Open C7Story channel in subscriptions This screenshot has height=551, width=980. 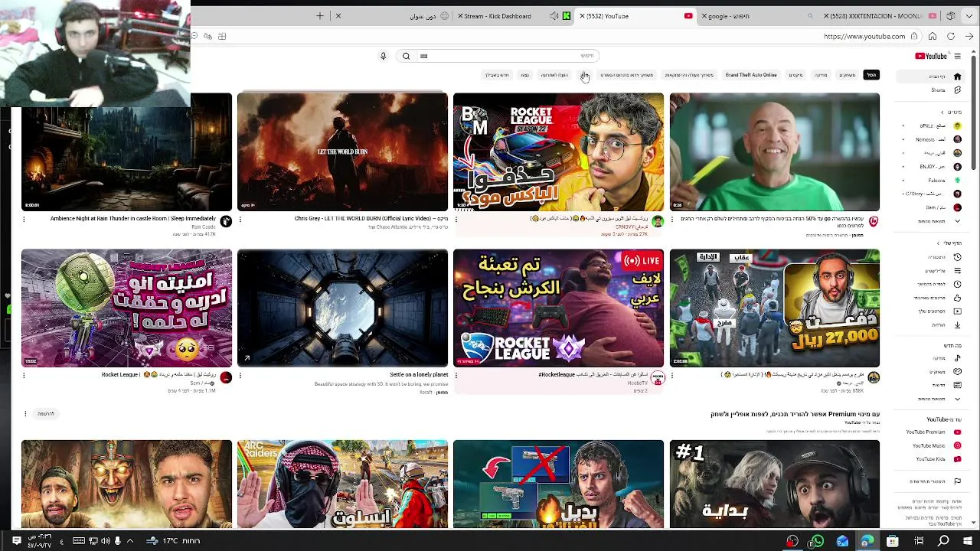[x=932, y=194]
